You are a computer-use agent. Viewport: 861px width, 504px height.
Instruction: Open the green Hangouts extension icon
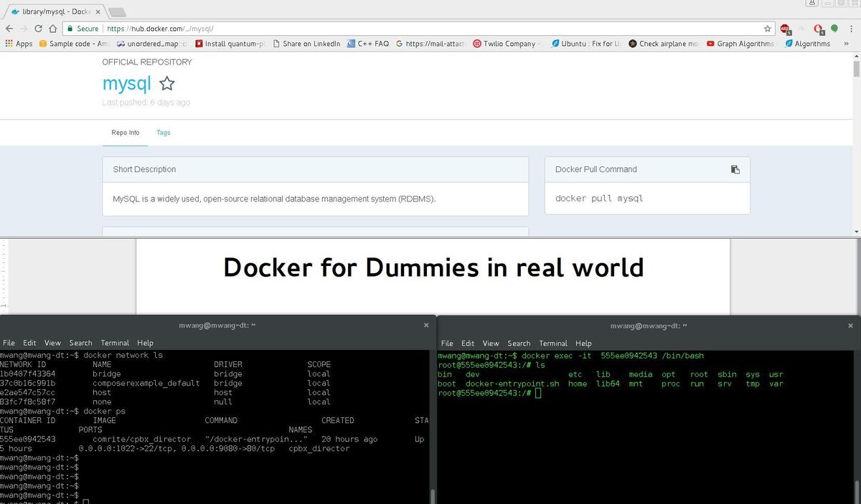click(834, 29)
